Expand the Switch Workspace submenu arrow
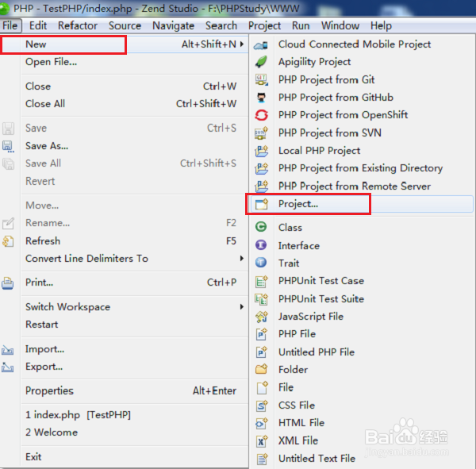476x469 pixels. (x=242, y=307)
